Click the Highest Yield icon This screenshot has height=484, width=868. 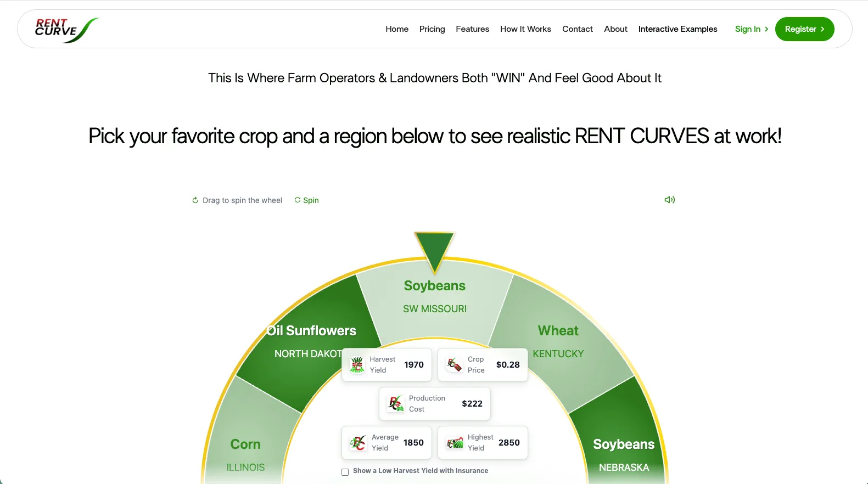click(455, 443)
